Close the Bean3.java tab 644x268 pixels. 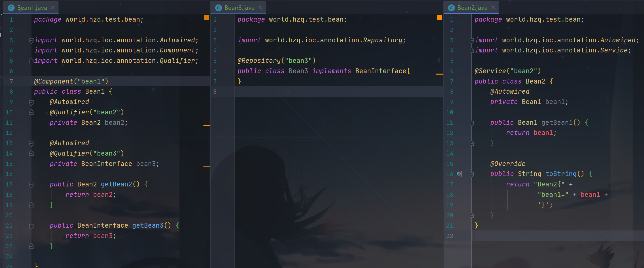(x=260, y=8)
